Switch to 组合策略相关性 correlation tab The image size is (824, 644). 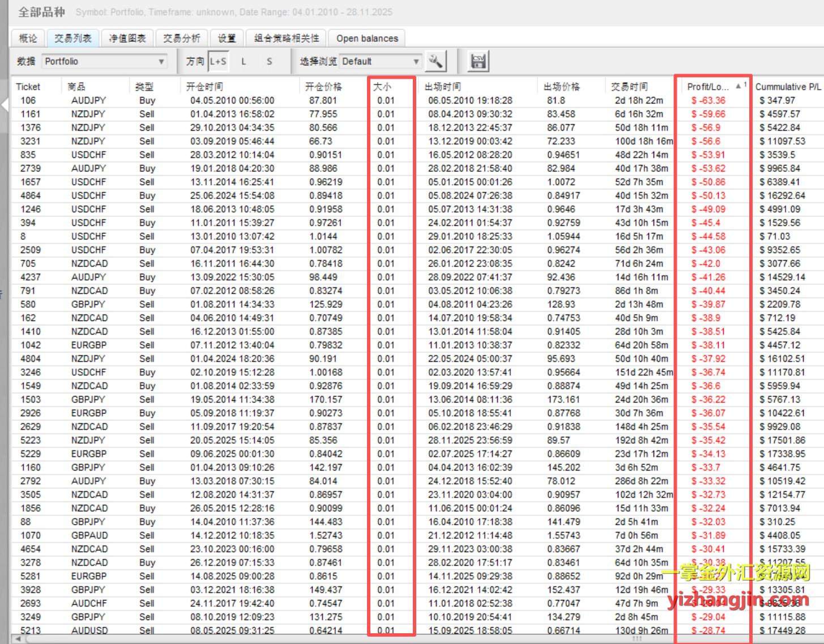click(286, 38)
